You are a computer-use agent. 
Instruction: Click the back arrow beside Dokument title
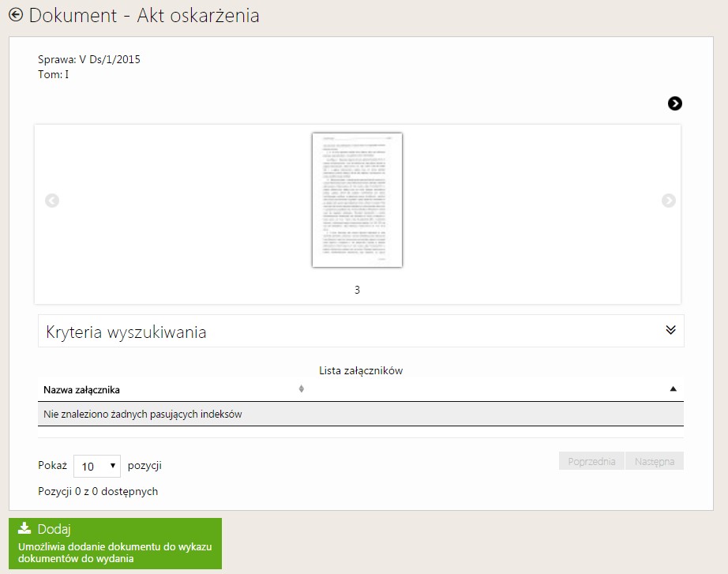(x=16, y=14)
